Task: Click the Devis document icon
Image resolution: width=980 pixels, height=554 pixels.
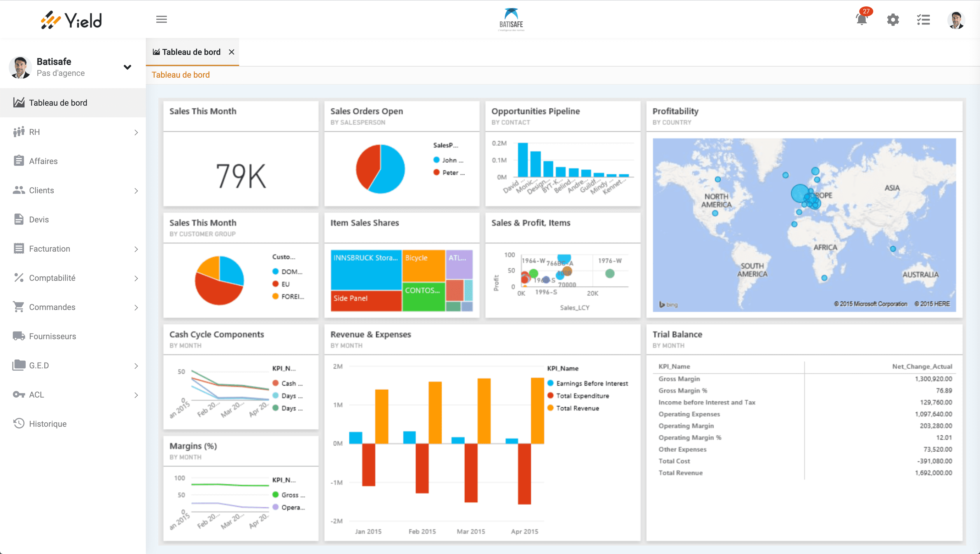Action: click(19, 219)
